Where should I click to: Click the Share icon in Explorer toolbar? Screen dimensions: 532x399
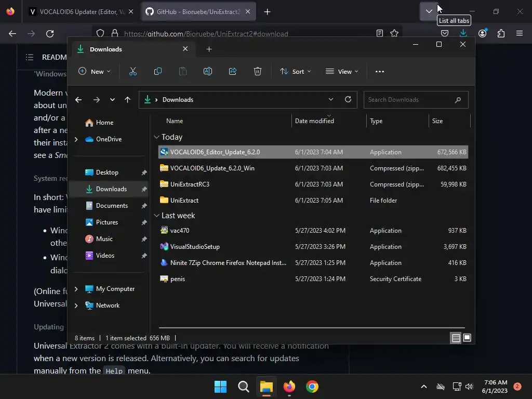[x=233, y=71]
